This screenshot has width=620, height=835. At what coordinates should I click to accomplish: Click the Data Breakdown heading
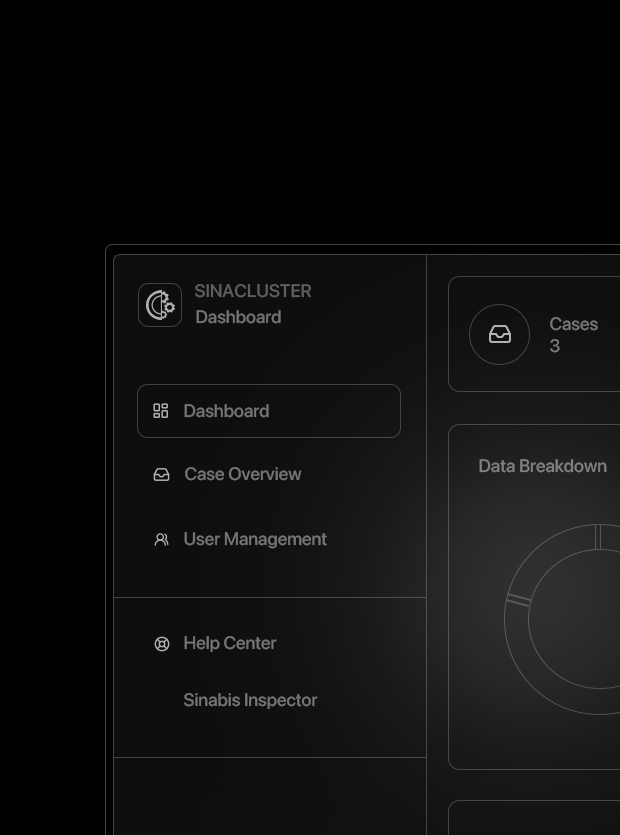click(x=543, y=466)
